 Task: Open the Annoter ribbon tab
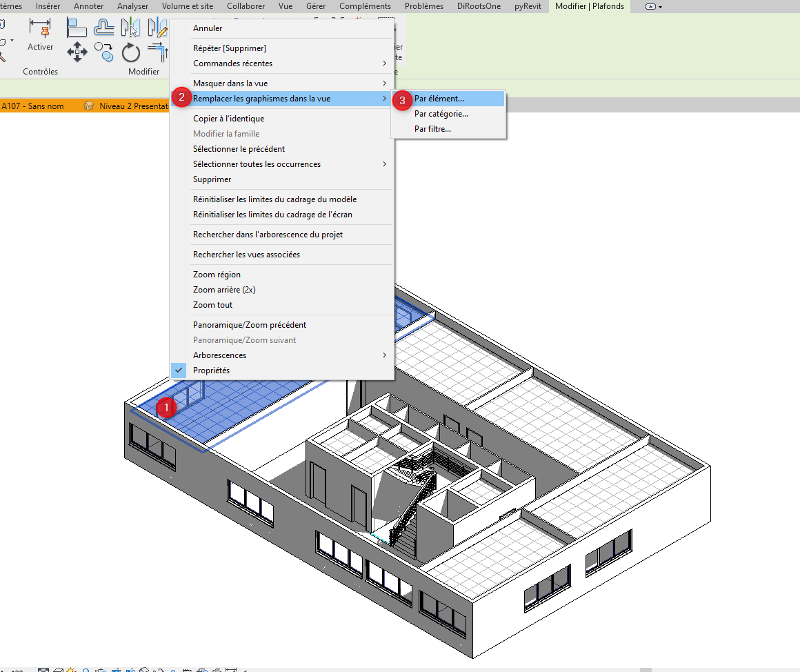point(89,6)
